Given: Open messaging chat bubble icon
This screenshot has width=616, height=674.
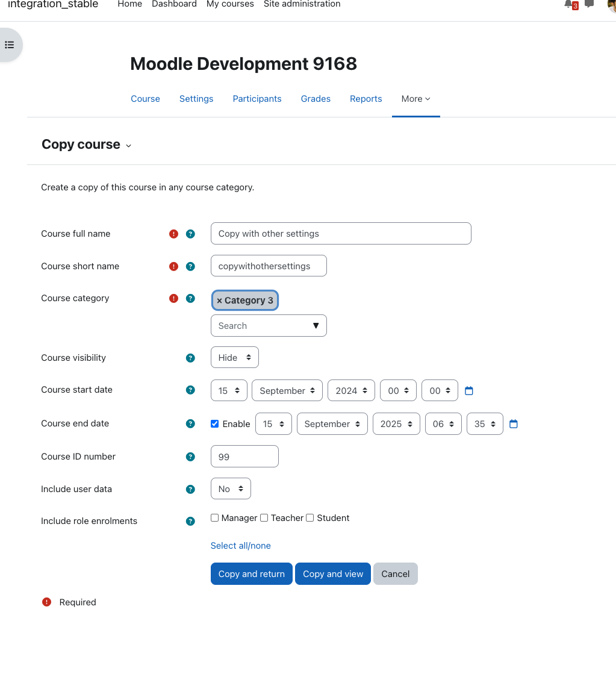Looking at the screenshot, I should (x=590, y=4).
